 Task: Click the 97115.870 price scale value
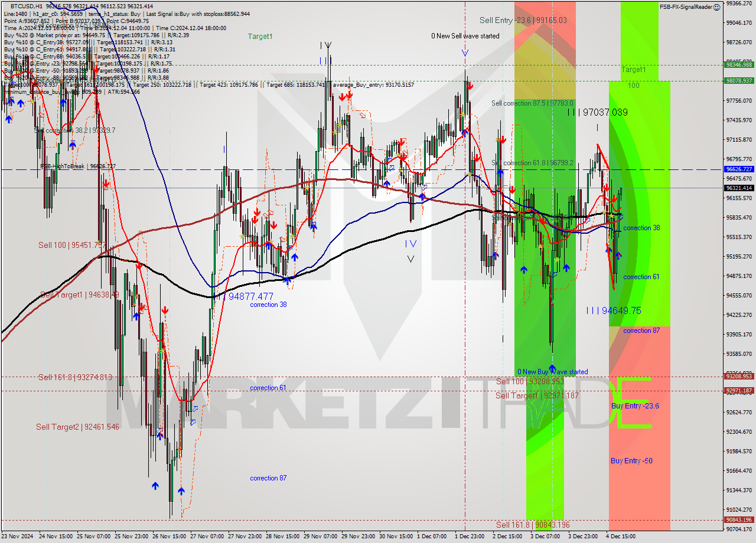click(739, 140)
